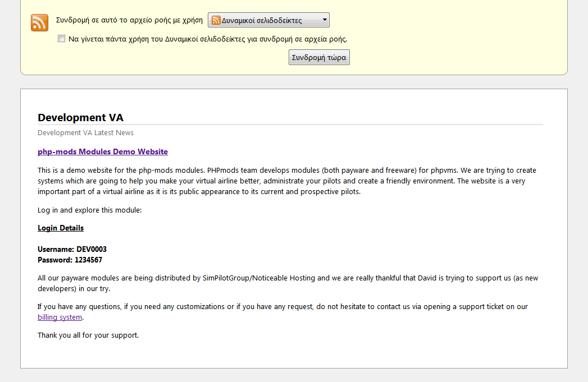Screen dimensions: 588x382
Task: Click Development VA Latest News subtitle
Action: pos(85,132)
